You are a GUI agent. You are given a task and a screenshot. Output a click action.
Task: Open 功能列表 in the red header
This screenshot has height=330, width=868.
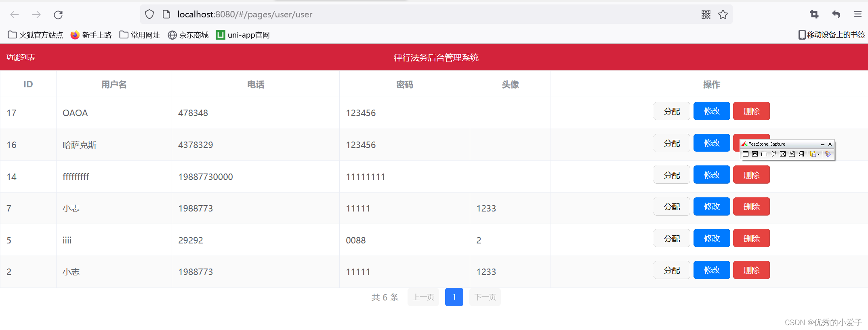pos(21,57)
